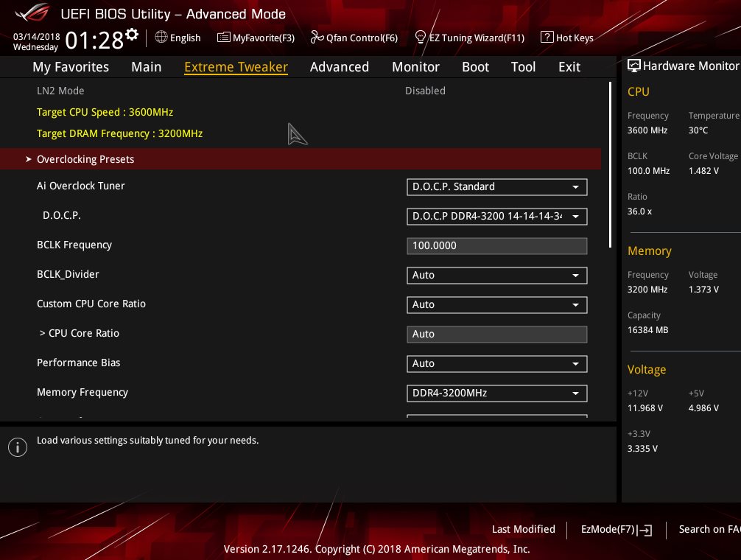Open the Monitor tab
Image resolution: width=741 pixels, height=560 pixels.
pyautogui.click(x=416, y=67)
